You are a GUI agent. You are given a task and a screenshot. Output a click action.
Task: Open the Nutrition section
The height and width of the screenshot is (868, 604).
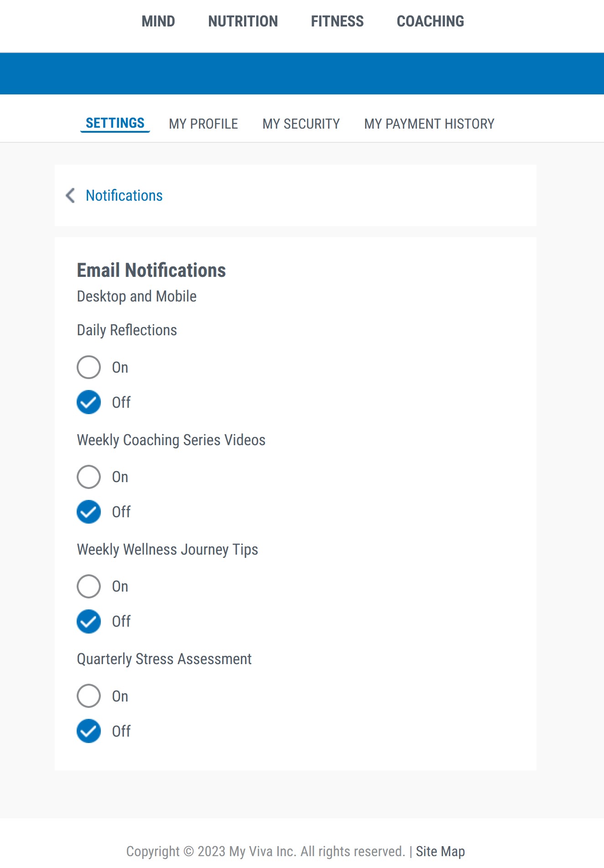click(243, 21)
